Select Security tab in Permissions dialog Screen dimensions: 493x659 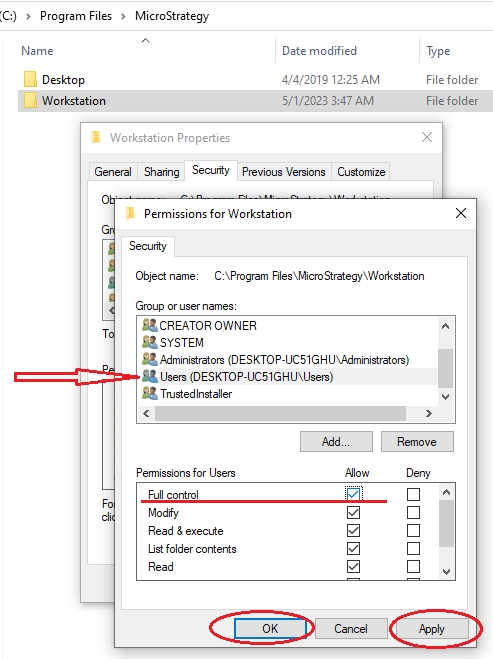coord(148,246)
